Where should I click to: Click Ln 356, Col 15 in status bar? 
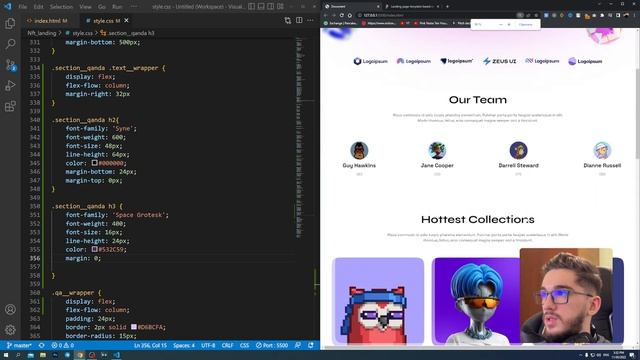151,345
